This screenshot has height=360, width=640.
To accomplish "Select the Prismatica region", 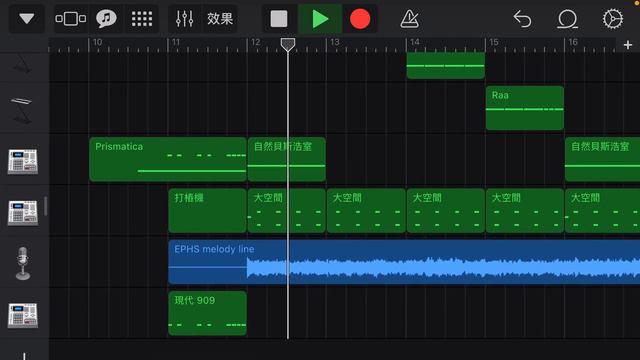I will [x=168, y=159].
